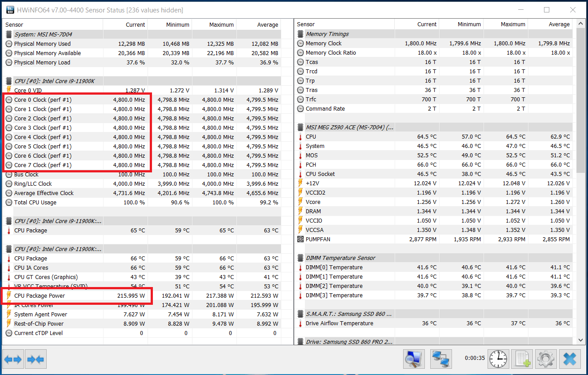Maximize the HWiNFO64 Sensor Status window

547,10
